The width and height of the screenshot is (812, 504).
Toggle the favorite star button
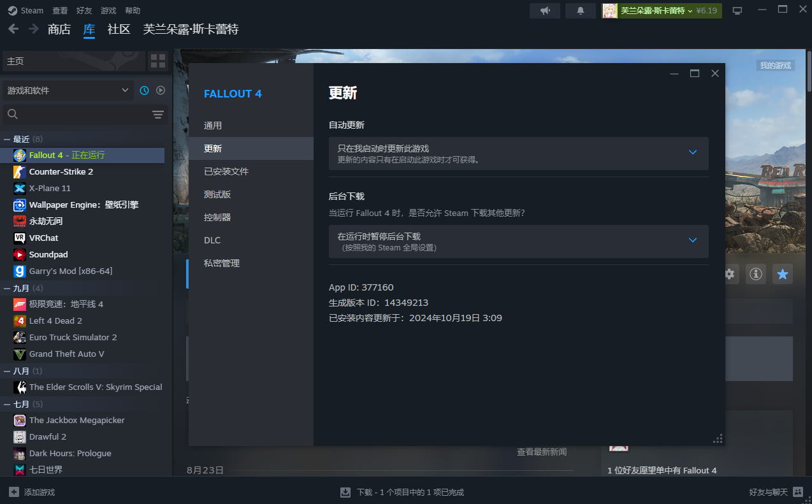(783, 274)
